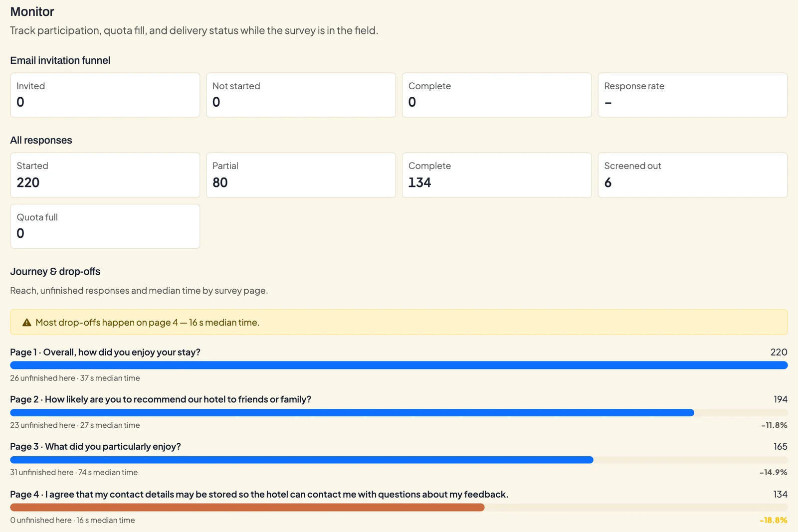The height and width of the screenshot is (532, 798).
Task: Click the Screened out 6 card
Action: (693, 175)
